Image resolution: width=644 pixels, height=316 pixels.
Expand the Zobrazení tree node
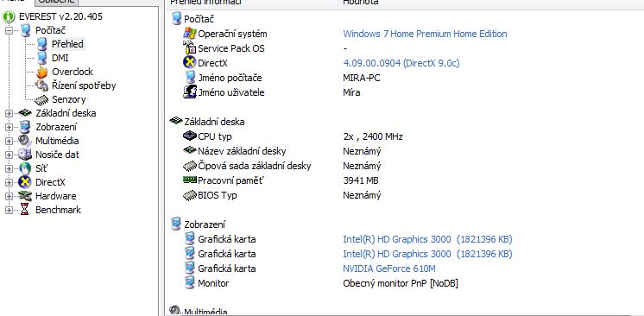[9, 128]
